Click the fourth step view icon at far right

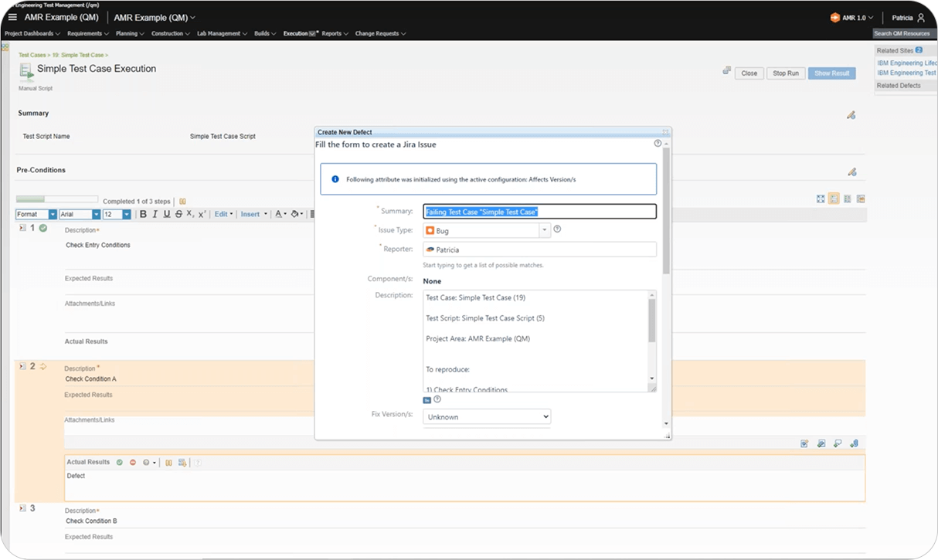(861, 199)
